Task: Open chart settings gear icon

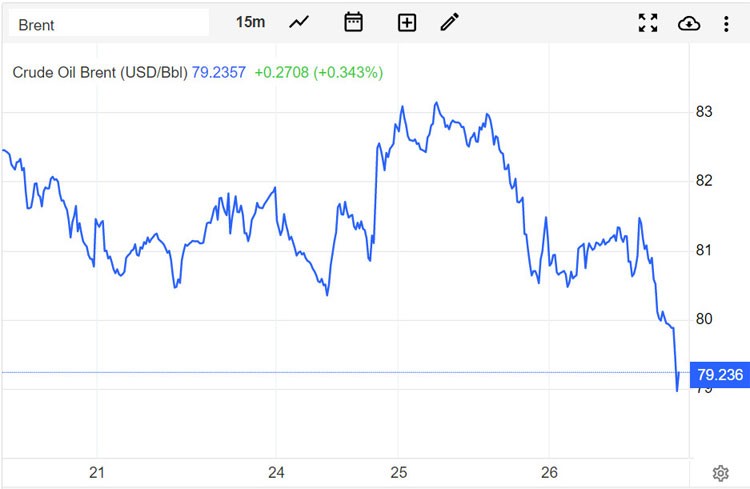Action: pyautogui.click(x=720, y=473)
